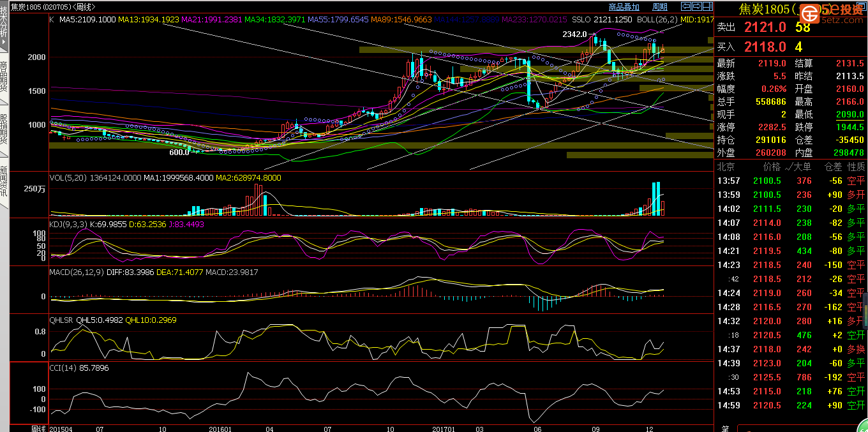
Task: Click the 14:59 trade row price 2120.5
Action: [767, 405]
